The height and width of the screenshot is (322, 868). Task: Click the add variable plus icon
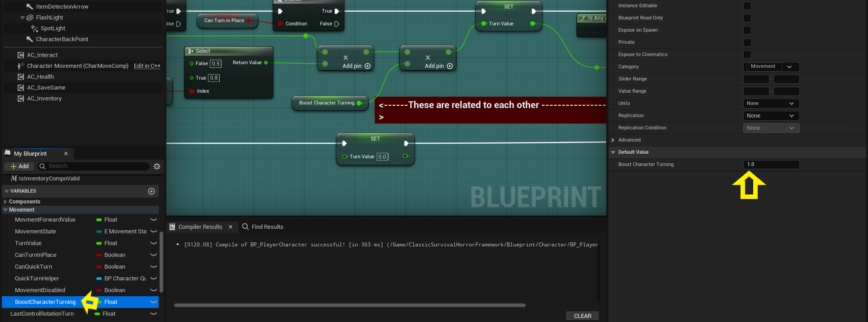point(151,191)
